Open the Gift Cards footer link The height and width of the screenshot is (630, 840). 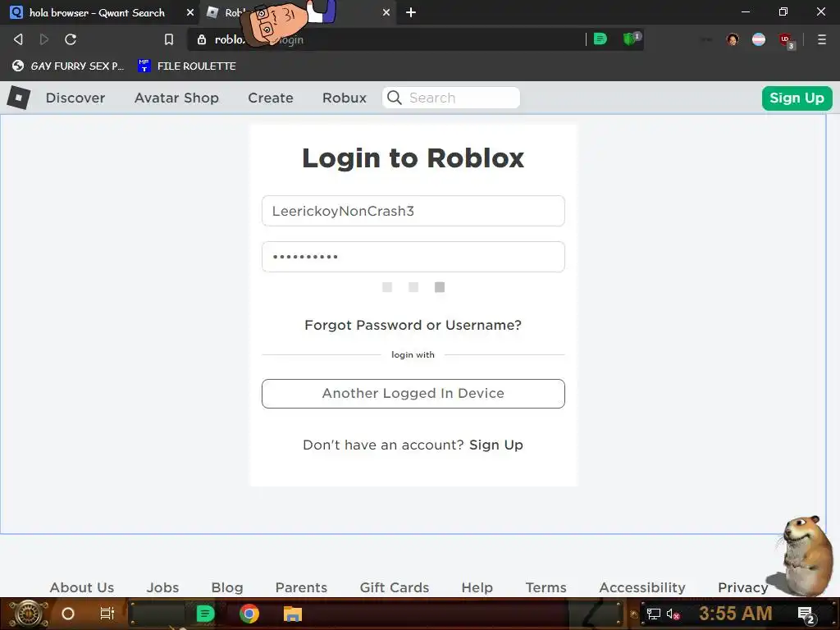click(395, 587)
